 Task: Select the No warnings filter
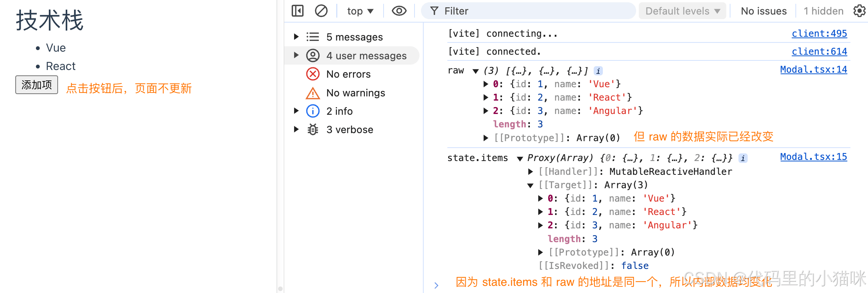(355, 93)
